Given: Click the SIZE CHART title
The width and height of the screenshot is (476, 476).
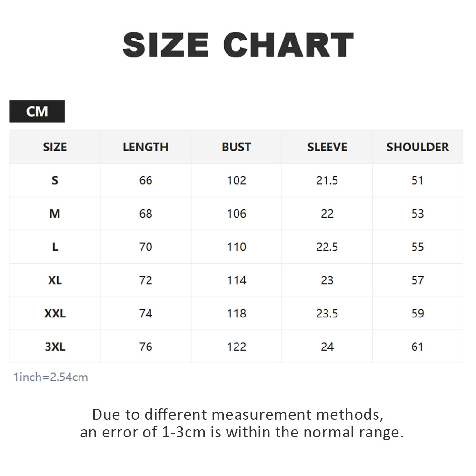Looking at the screenshot, I should point(238,45).
